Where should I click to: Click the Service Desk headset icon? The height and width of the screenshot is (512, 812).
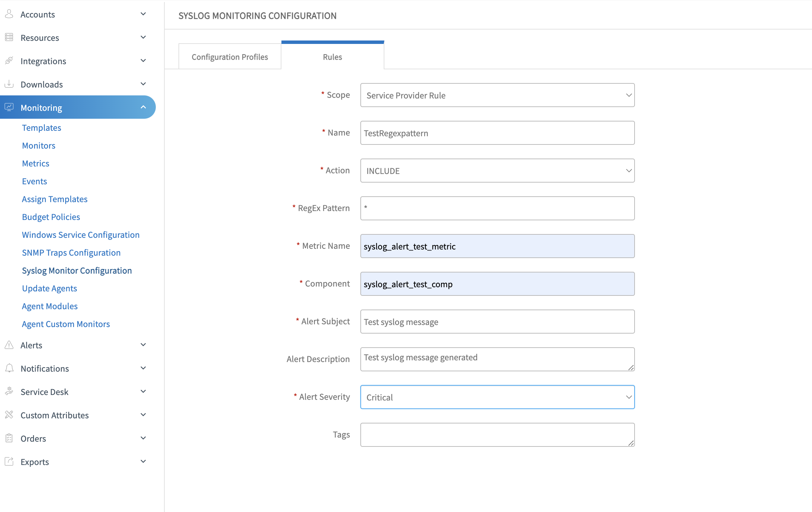click(x=9, y=391)
